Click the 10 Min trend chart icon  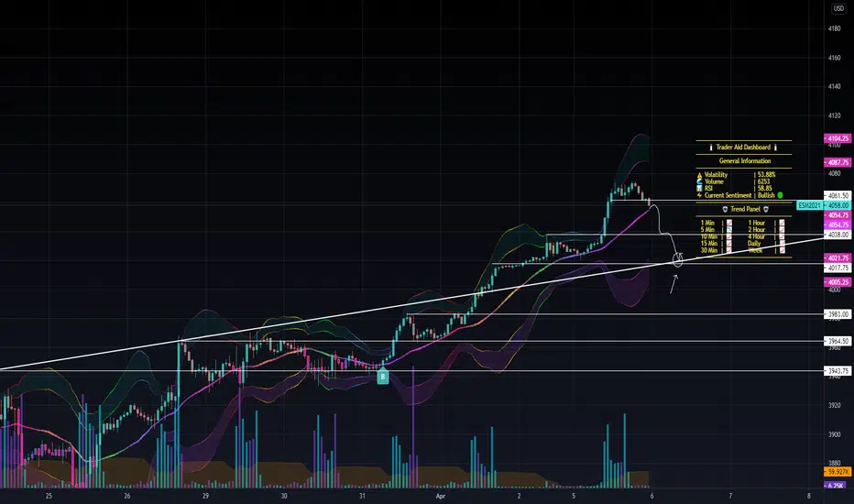(729, 236)
